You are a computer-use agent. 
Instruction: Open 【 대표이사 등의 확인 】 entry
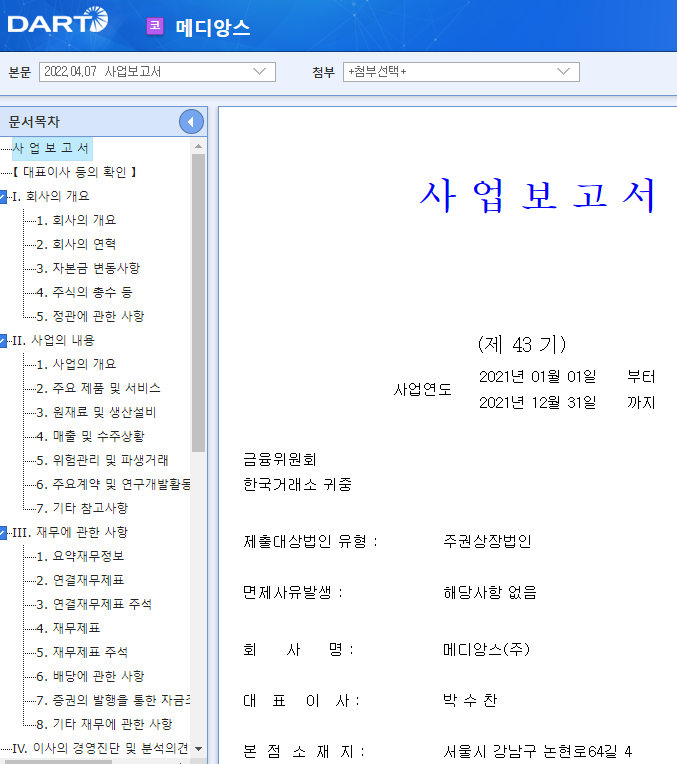(75, 172)
